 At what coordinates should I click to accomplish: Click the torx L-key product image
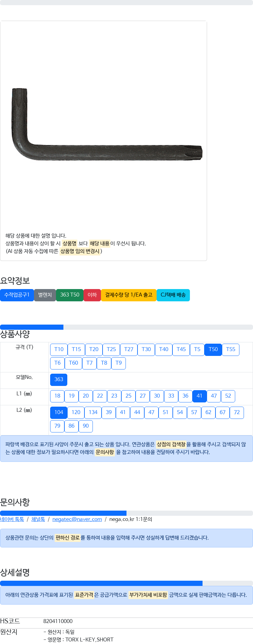(107, 124)
